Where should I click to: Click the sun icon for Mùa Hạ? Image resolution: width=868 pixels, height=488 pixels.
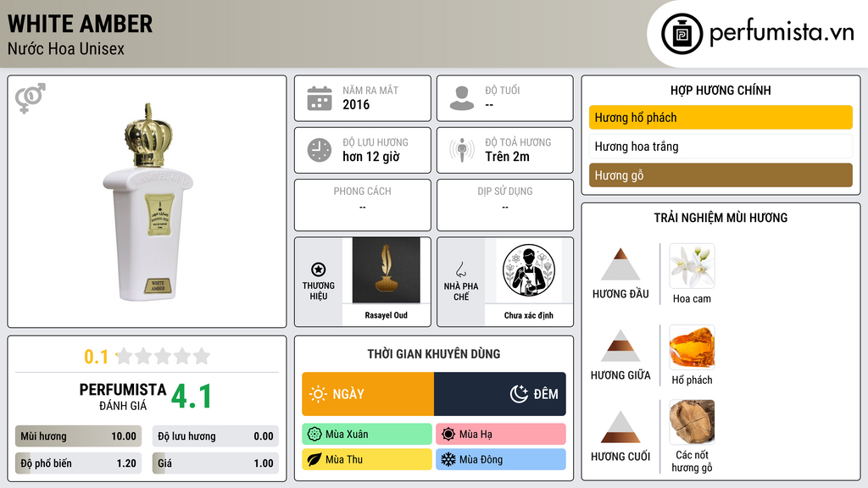click(448, 435)
